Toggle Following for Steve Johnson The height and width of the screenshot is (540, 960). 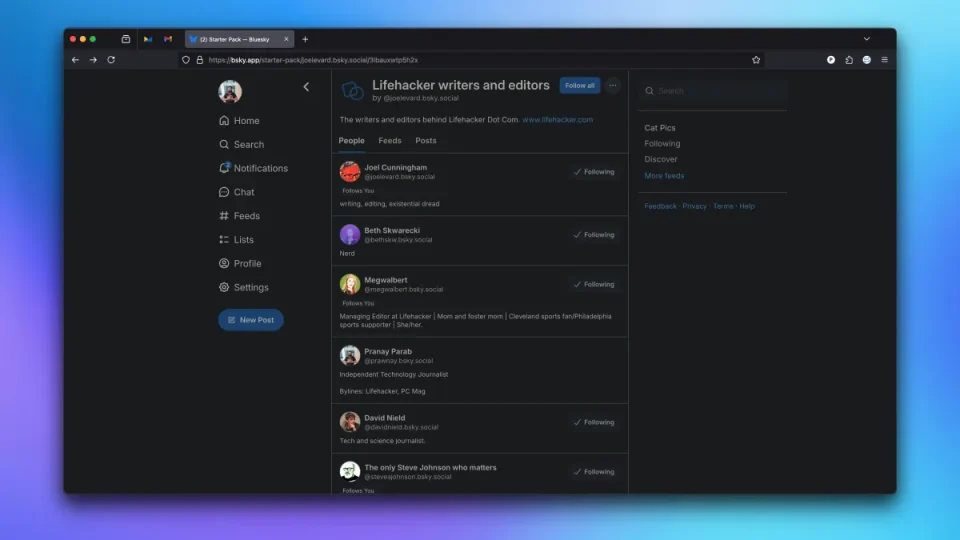tap(594, 472)
